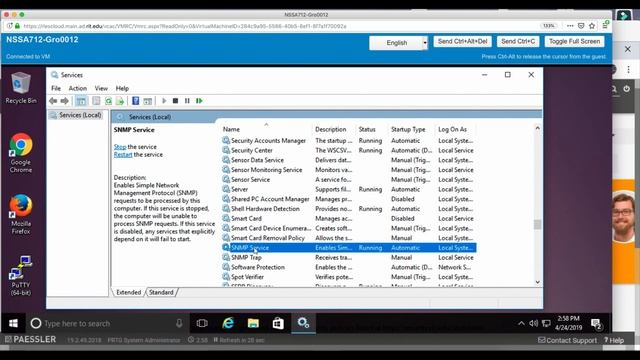Select the Sensor Data Service row
The width and height of the screenshot is (640, 360).
coord(349,160)
